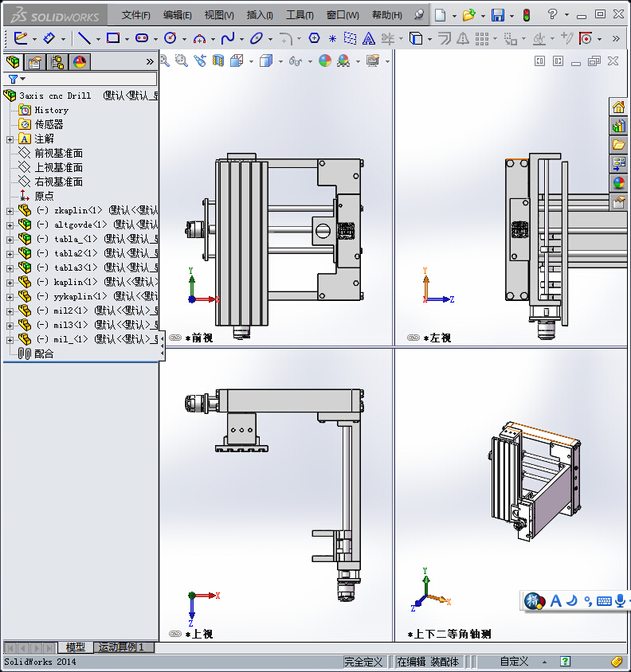
Task: Click the Section View icon
Action: tap(218, 61)
